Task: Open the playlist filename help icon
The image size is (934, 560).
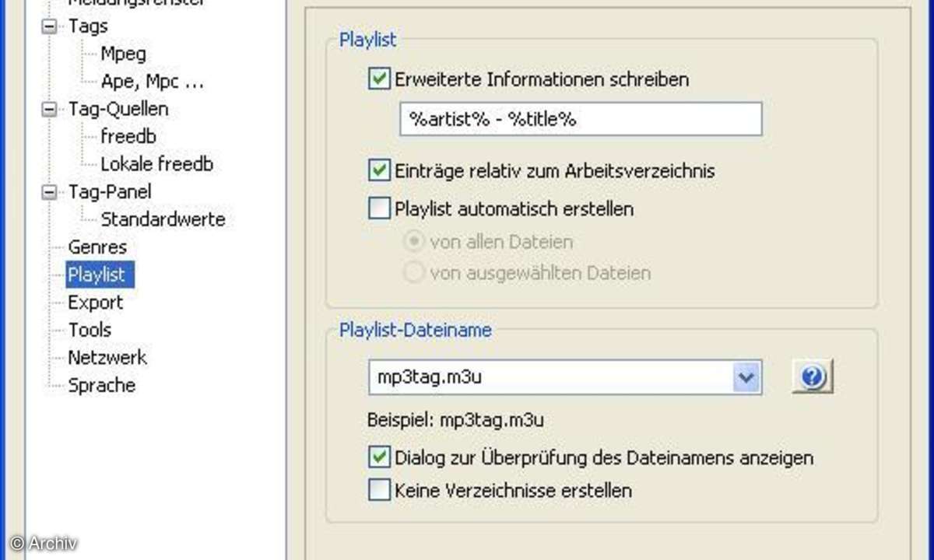Action: tap(813, 378)
